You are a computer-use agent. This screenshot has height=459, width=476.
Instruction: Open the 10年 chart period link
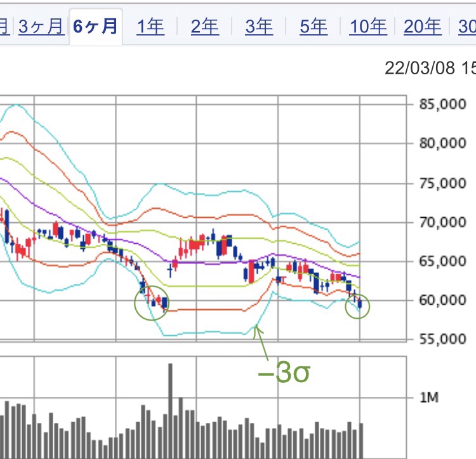[368, 27]
